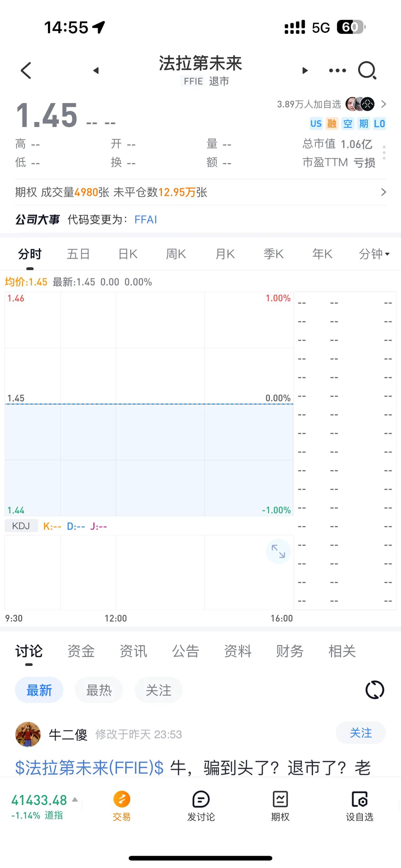401x868 pixels.
Task: Switch to the 日K chart tab
Action: pyautogui.click(x=128, y=254)
